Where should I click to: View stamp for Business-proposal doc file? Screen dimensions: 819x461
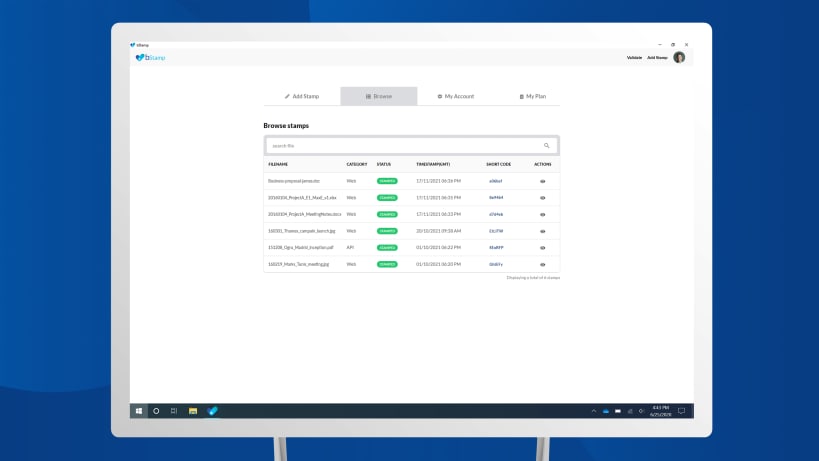(542, 181)
